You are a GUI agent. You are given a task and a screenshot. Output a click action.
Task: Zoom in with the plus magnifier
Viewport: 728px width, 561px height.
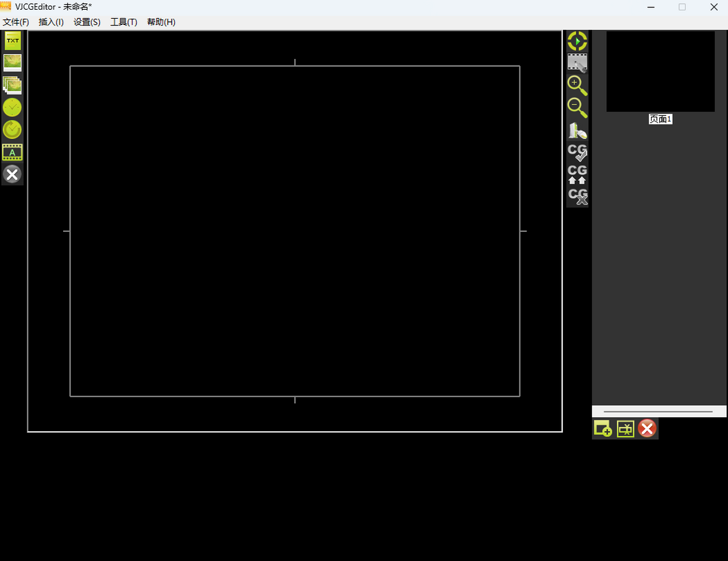[x=577, y=86]
